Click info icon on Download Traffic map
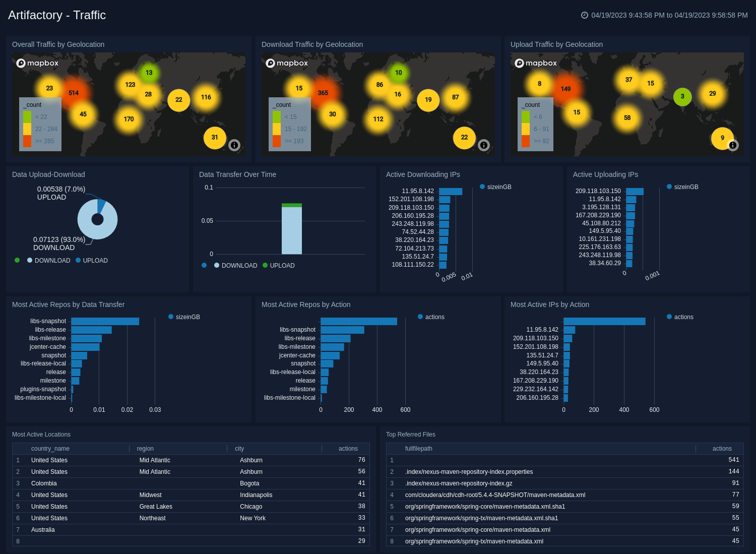 tap(484, 145)
